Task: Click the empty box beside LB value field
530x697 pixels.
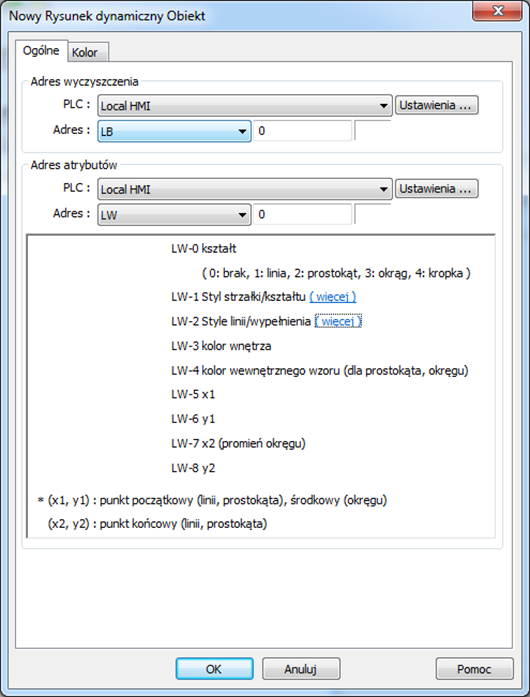Action: tap(373, 131)
